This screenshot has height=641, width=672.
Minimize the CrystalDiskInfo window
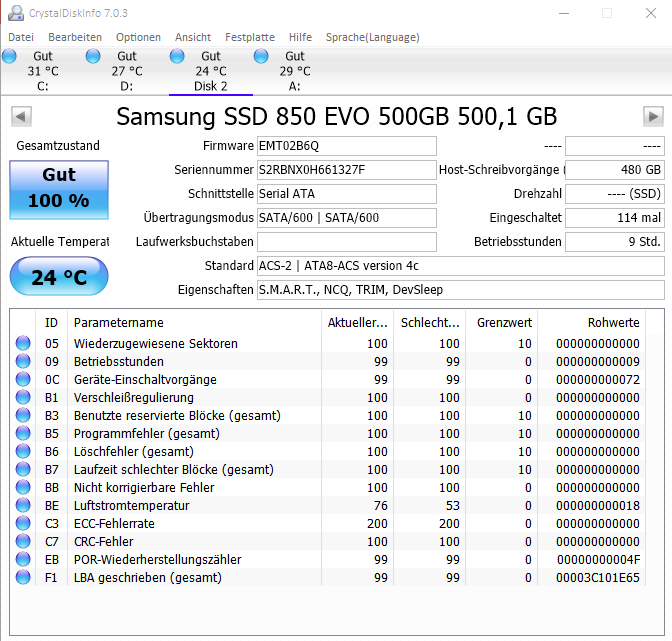tap(564, 13)
